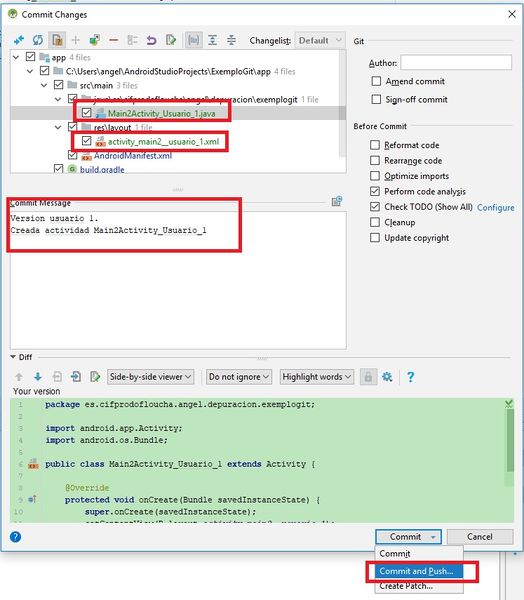Toggle the Show Details bracket icon

(194, 40)
